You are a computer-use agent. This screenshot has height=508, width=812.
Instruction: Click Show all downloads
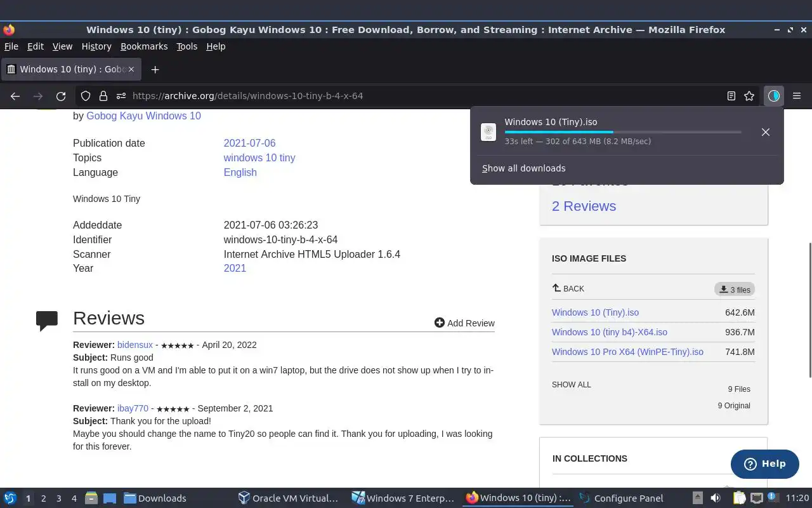[x=523, y=168]
